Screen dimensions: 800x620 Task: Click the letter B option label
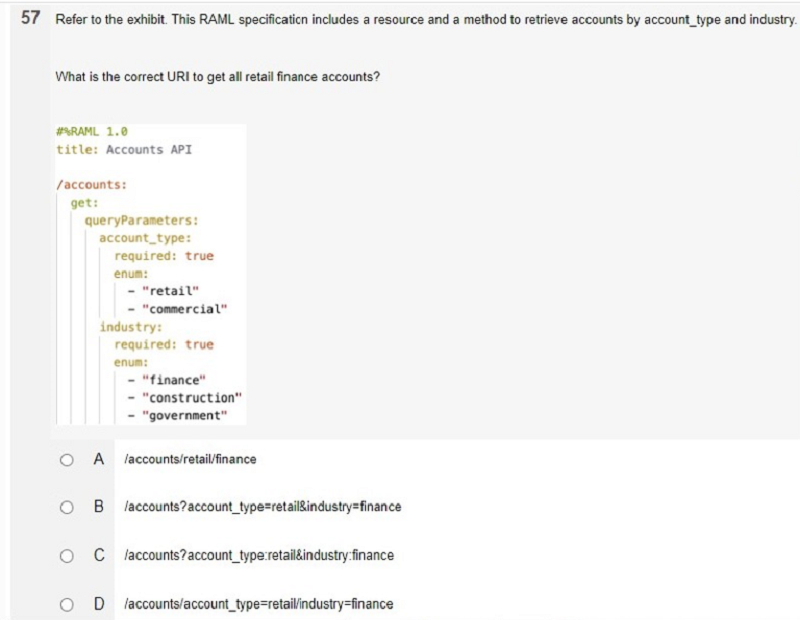(99, 507)
